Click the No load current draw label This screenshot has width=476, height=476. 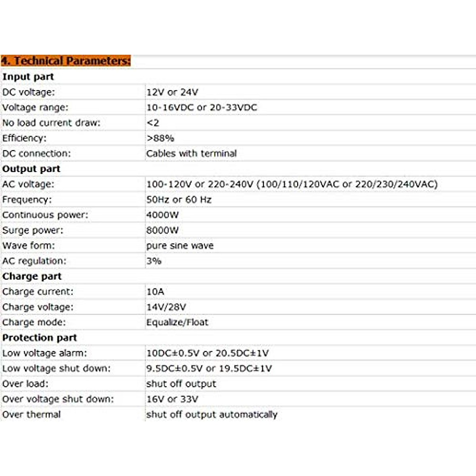51,123
